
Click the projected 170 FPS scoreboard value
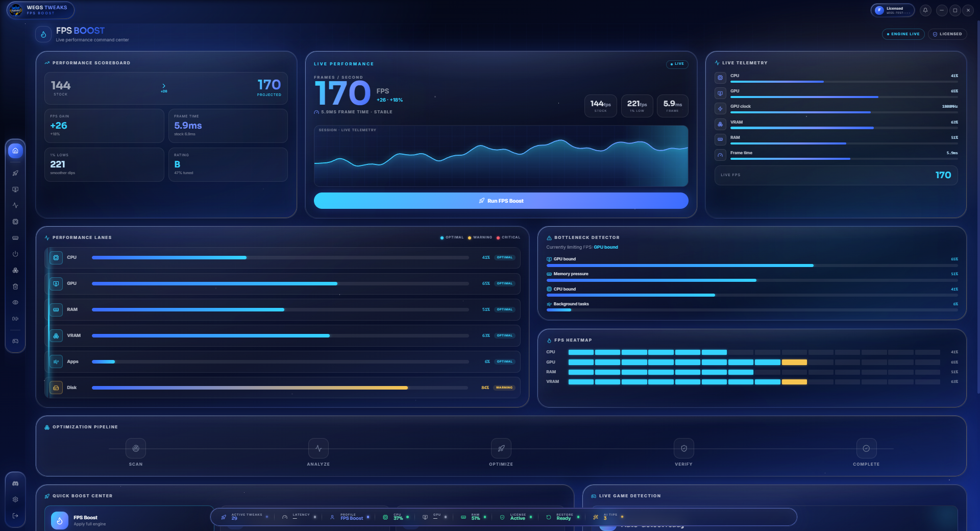tap(269, 85)
